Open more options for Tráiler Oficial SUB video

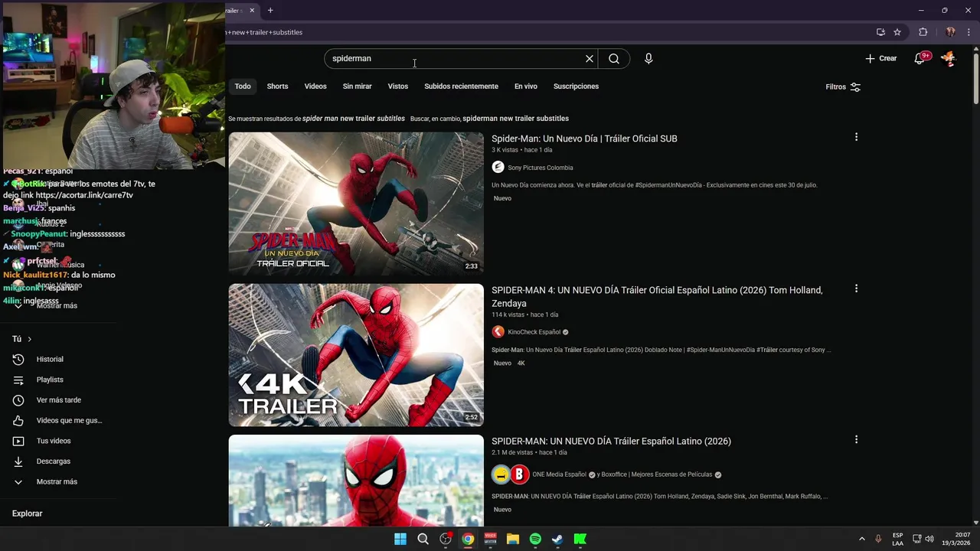click(856, 137)
